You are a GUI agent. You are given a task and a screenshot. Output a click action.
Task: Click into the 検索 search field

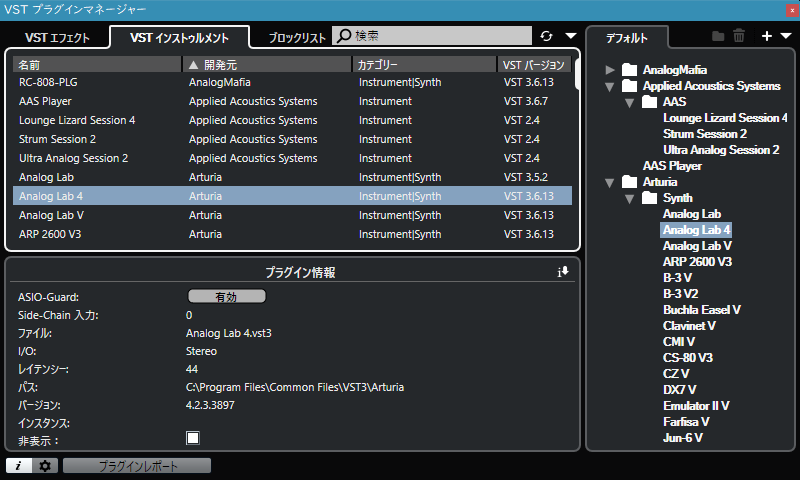tap(432, 36)
